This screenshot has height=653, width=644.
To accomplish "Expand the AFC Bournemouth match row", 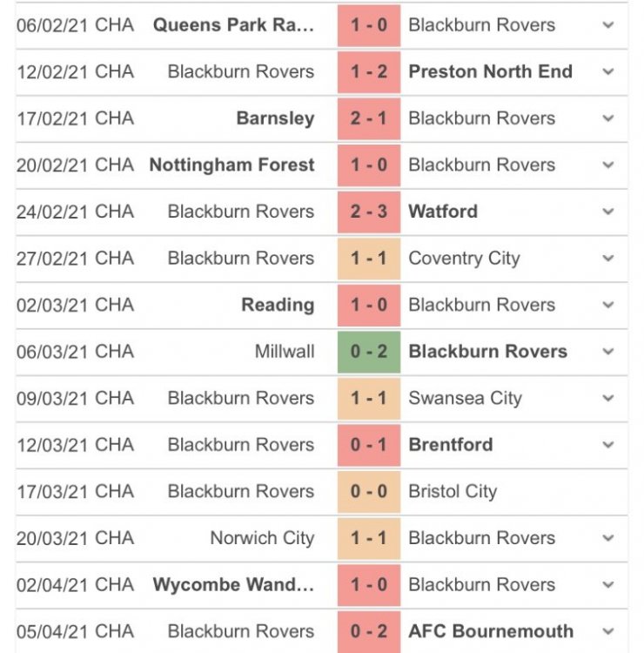I will click(x=608, y=631).
